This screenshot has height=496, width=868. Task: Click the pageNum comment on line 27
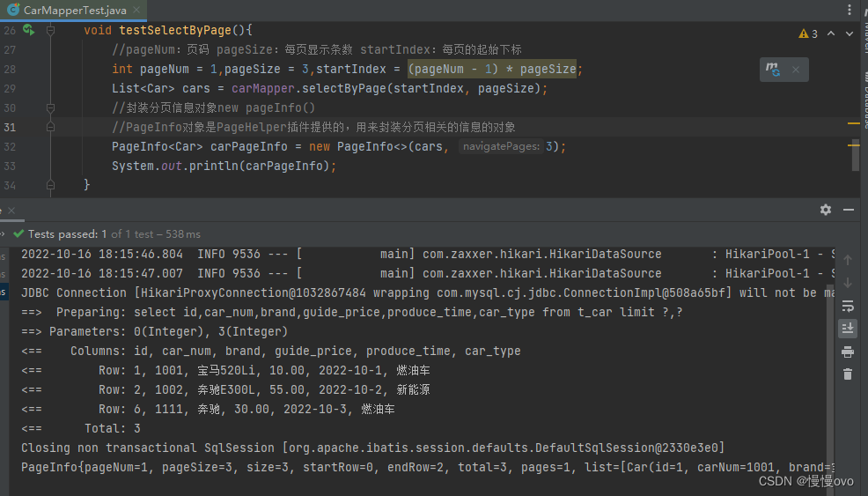317,49
